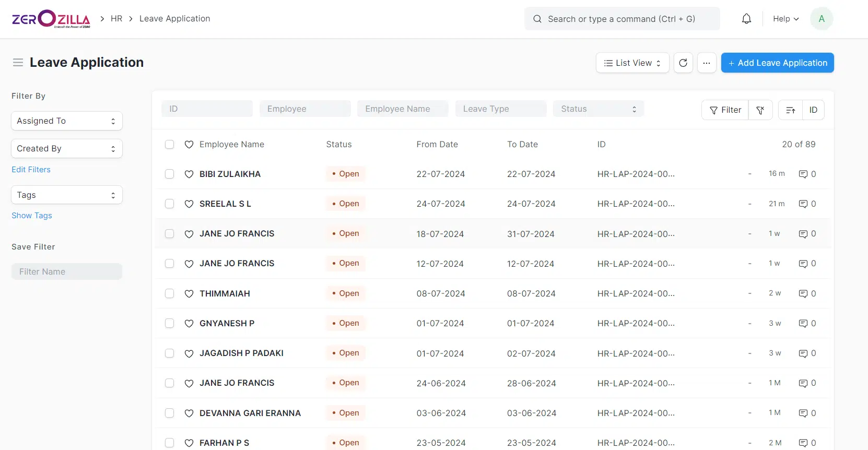Open the Help menu
This screenshot has width=868, height=450.
tap(785, 19)
